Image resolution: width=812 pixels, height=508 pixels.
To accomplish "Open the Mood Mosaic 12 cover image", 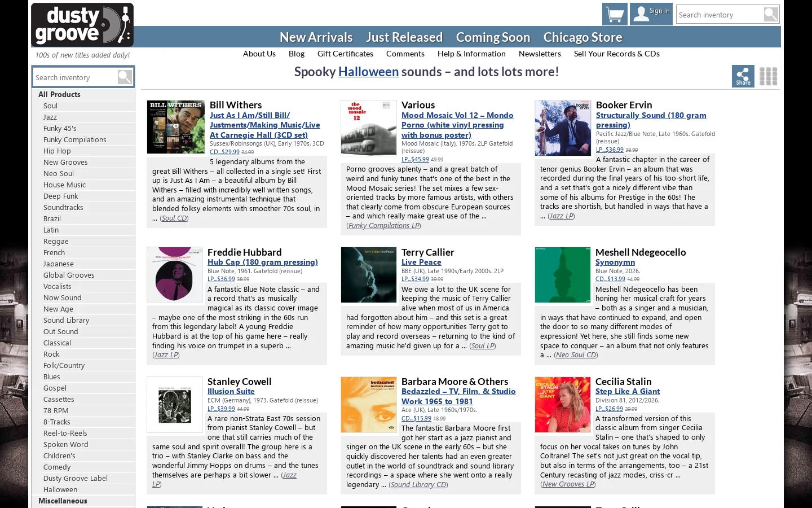I will [x=369, y=128].
